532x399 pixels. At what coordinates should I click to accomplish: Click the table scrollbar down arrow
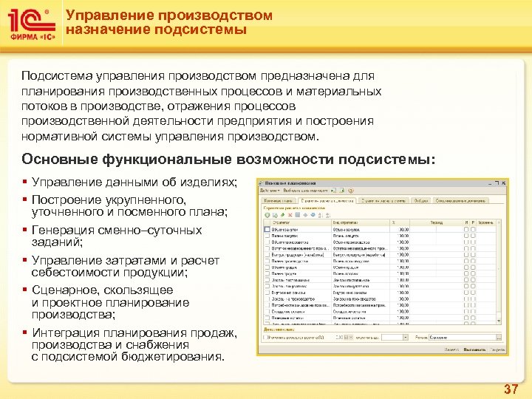tap(499, 321)
